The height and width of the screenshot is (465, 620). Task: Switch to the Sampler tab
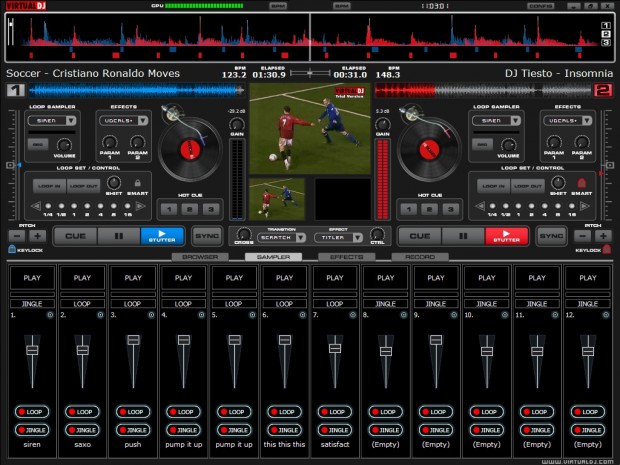[273, 257]
